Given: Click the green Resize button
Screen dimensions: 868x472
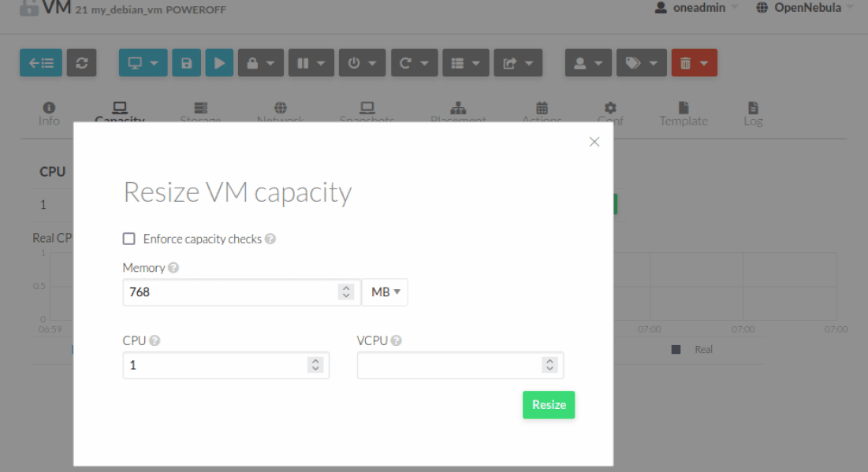Looking at the screenshot, I should [549, 404].
